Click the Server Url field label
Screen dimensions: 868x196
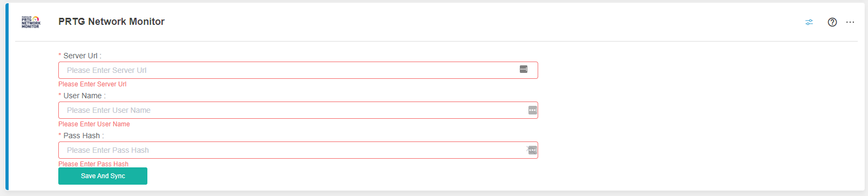click(x=80, y=56)
